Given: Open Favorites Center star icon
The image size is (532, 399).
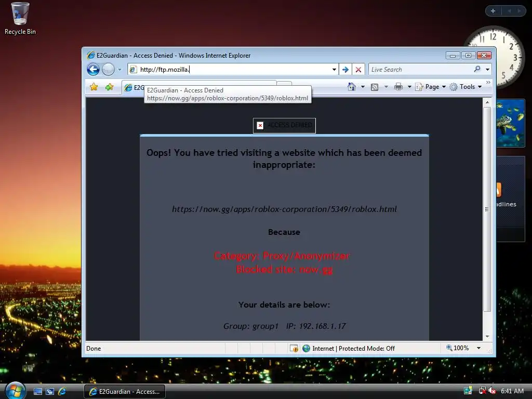Looking at the screenshot, I should coord(94,87).
